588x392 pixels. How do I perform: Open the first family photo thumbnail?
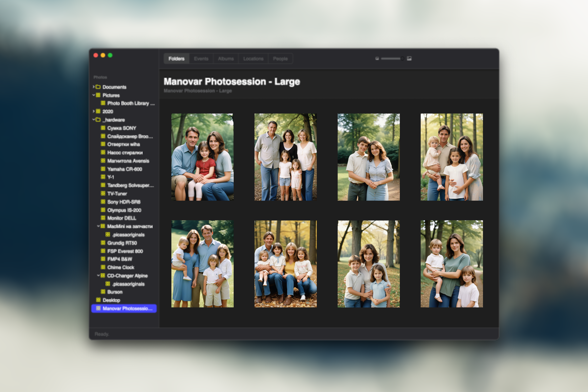(202, 157)
